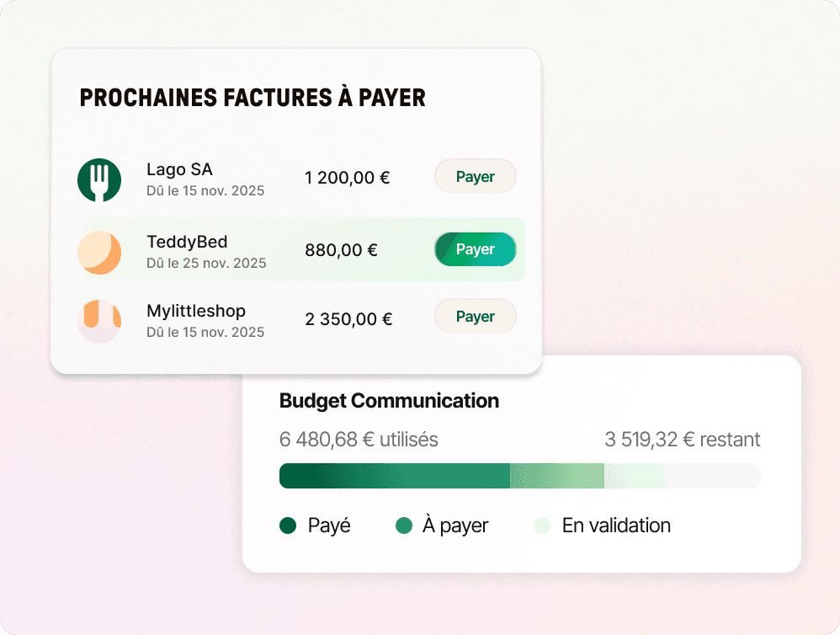This screenshot has height=635, width=840.
Task: Pay the Mylittleshop invoice
Action: 475,317
